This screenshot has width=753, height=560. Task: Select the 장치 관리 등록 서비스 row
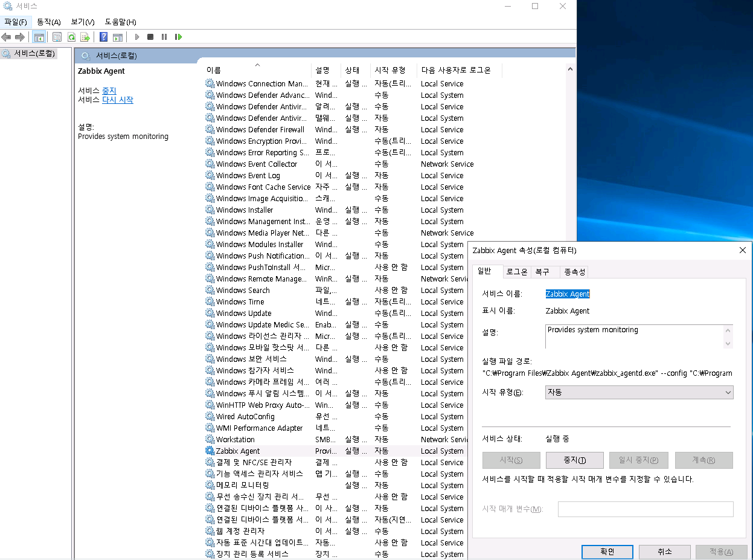pos(252,554)
